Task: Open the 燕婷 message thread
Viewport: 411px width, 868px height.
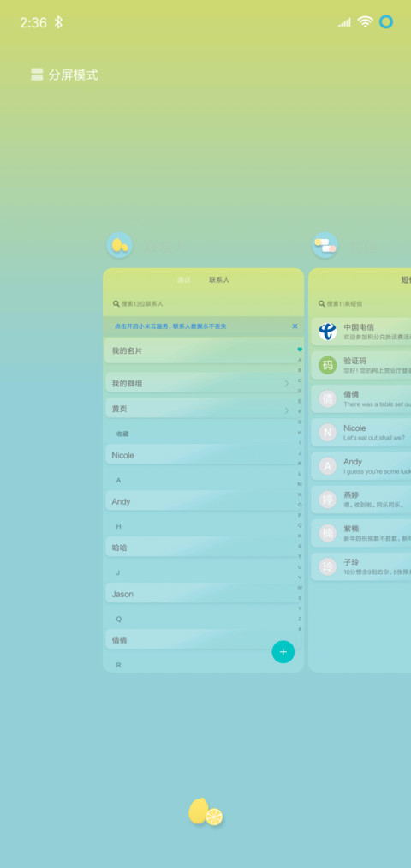Action: click(361, 500)
